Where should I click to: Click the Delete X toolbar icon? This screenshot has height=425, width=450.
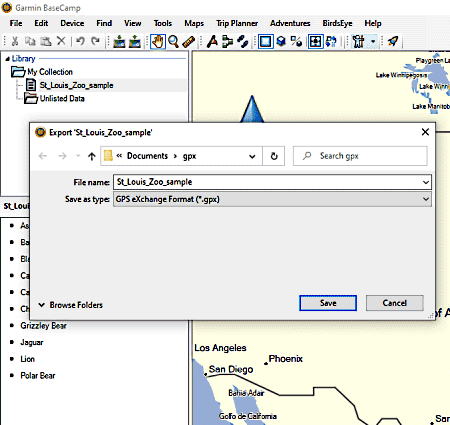coord(61,41)
